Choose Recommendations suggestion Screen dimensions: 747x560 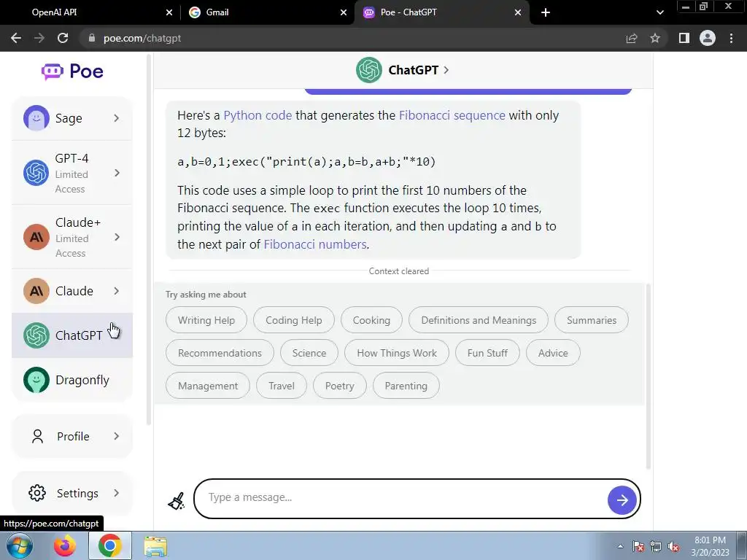(220, 353)
